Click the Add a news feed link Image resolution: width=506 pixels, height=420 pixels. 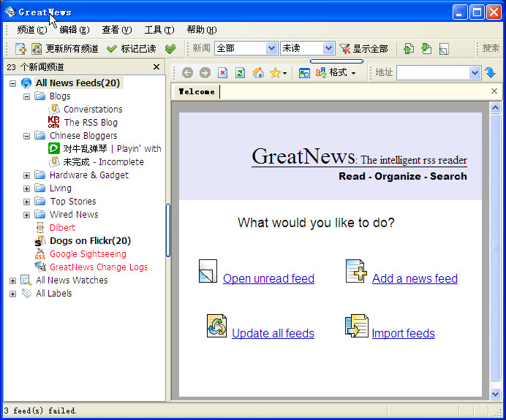click(415, 278)
